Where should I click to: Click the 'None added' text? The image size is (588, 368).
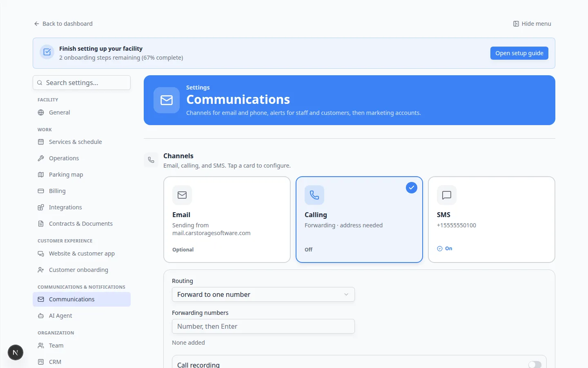188,343
